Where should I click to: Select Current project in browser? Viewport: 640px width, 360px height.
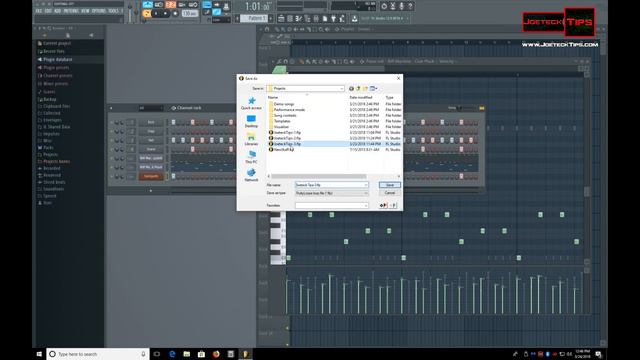tap(57, 43)
